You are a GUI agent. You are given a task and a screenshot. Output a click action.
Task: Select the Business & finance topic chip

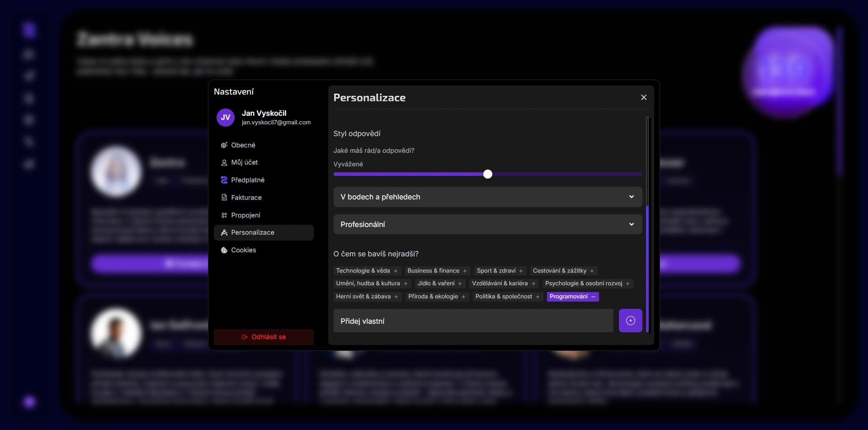[437, 271]
